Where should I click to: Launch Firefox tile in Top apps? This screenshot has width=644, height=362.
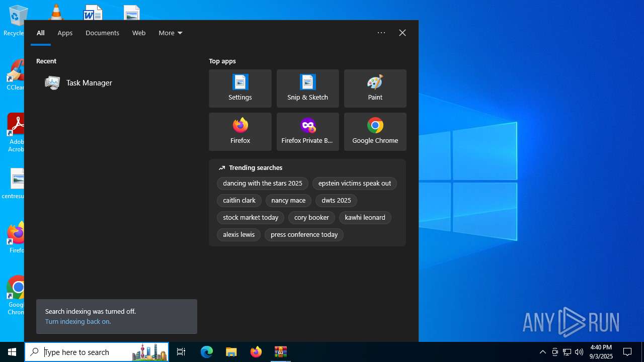pyautogui.click(x=240, y=132)
